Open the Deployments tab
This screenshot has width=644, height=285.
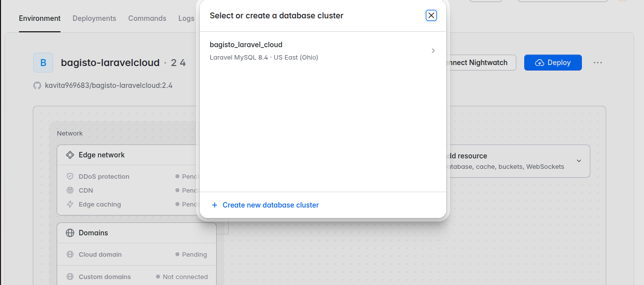94,18
